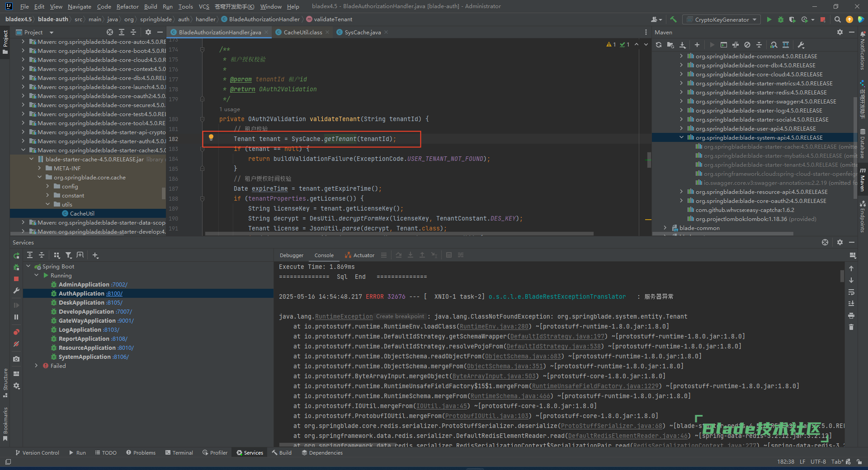This screenshot has width=868, height=470.
Task: Open the AuthApplication :8100/ link
Action: [x=114, y=293]
